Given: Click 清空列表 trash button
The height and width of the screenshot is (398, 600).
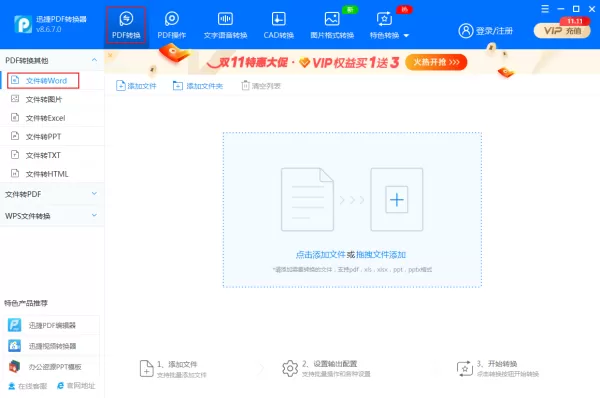Looking at the screenshot, I should (261, 86).
